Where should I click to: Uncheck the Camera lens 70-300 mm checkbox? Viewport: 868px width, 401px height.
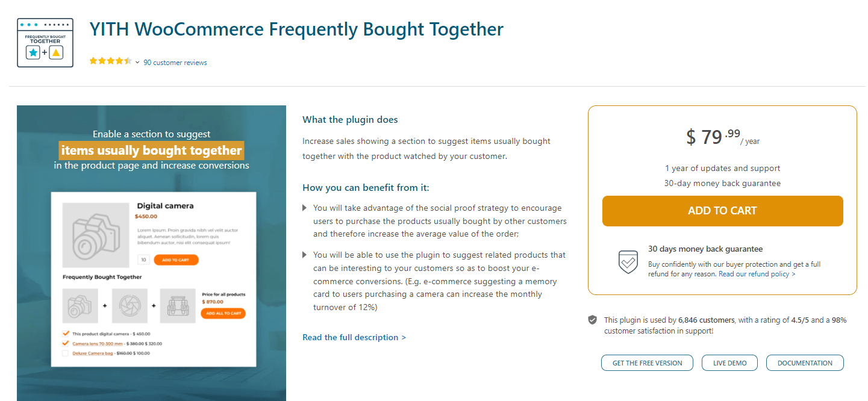click(x=66, y=343)
